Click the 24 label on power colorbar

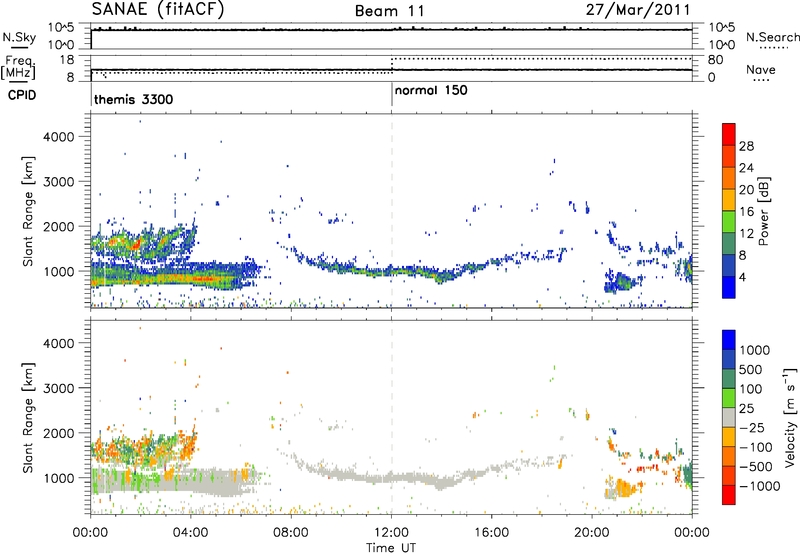(746, 168)
